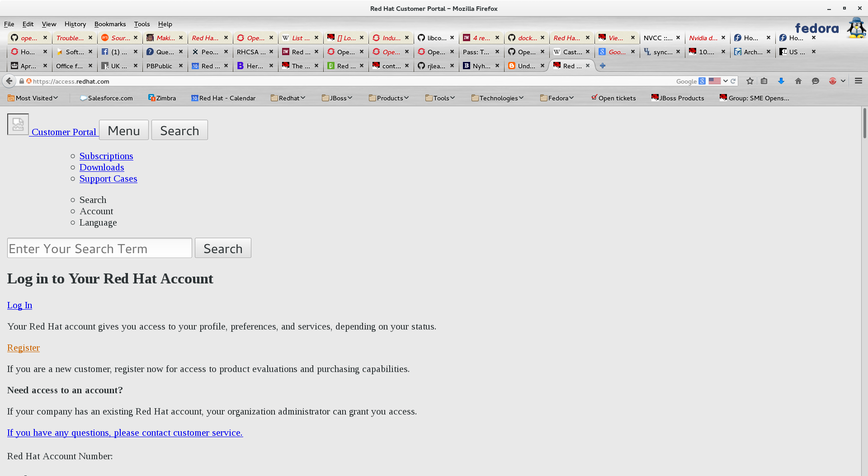This screenshot has width=868, height=476.
Task: Click the red round extension icon
Action: (x=833, y=81)
